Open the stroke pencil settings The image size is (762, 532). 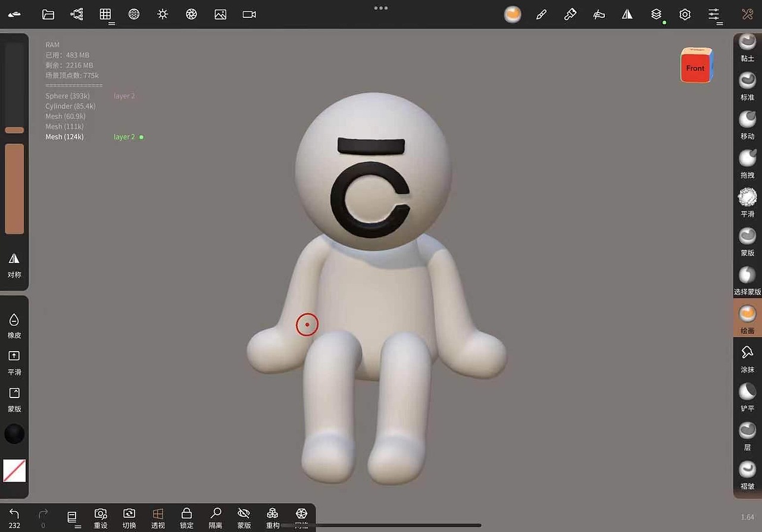coord(541,14)
